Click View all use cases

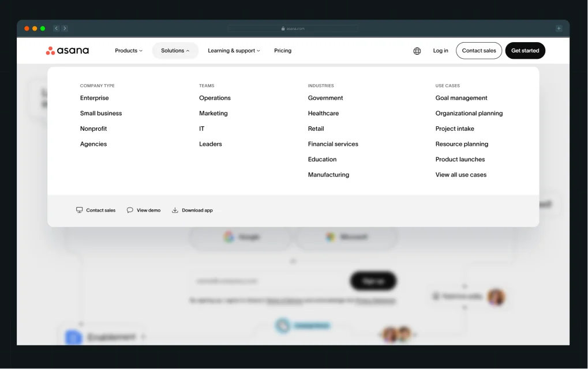click(461, 175)
